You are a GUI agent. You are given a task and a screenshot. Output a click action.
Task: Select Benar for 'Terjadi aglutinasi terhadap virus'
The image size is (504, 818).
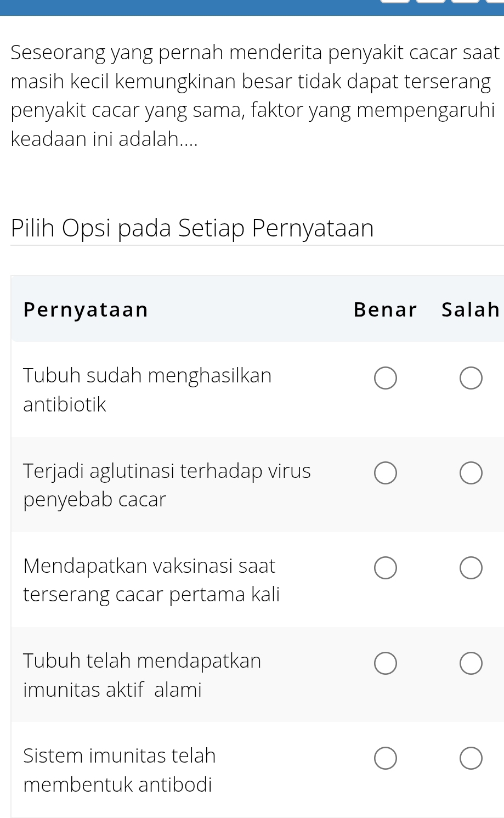[x=385, y=473]
